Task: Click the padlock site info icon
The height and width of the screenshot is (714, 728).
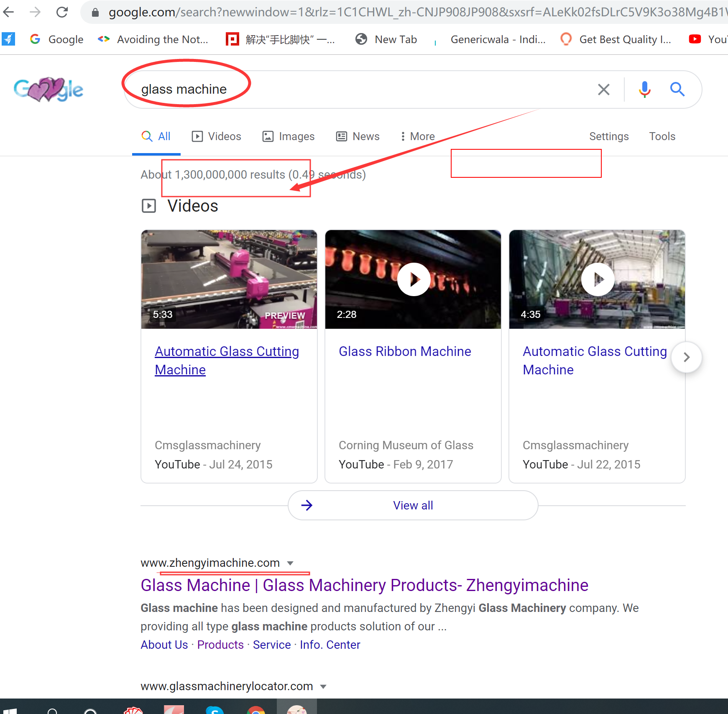Action: [x=95, y=13]
